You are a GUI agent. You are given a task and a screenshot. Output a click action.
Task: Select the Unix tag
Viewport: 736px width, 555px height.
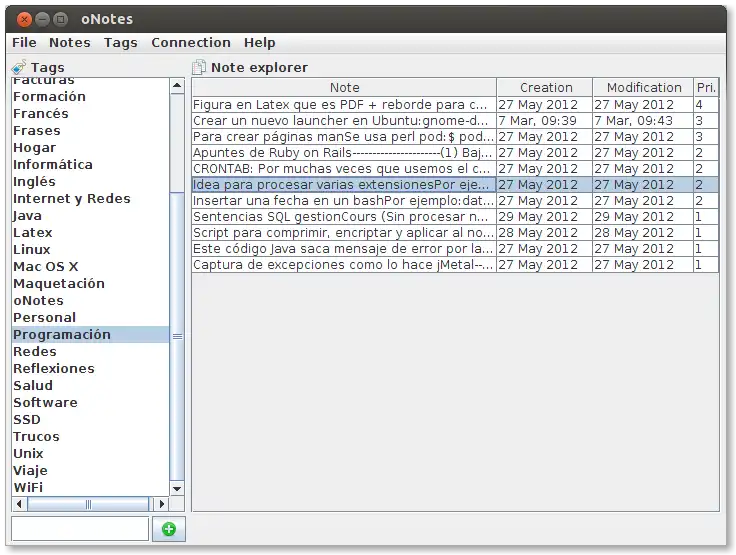point(90,453)
